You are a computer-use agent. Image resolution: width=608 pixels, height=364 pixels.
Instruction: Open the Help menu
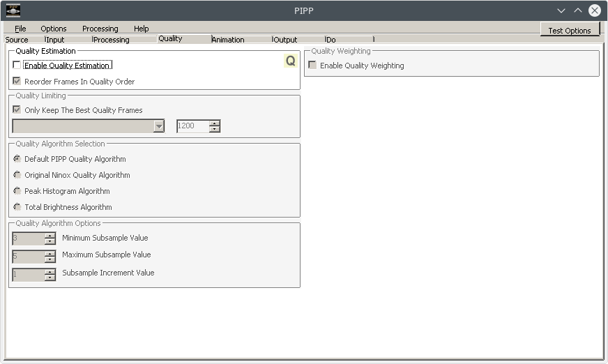tap(141, 29)
